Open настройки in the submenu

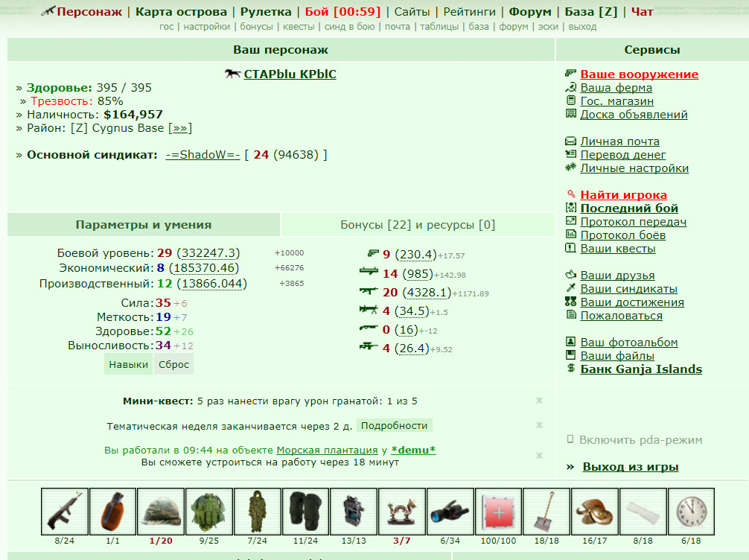pos(207,27)
